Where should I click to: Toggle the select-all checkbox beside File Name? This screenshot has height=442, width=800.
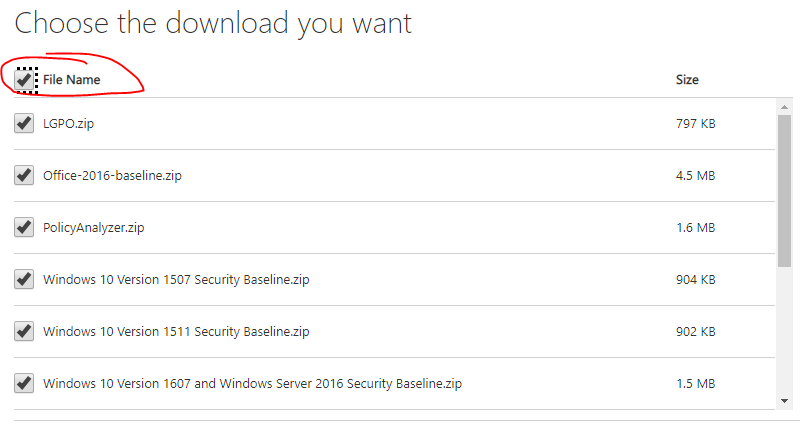pyautogui.click(x=24, y=80)
